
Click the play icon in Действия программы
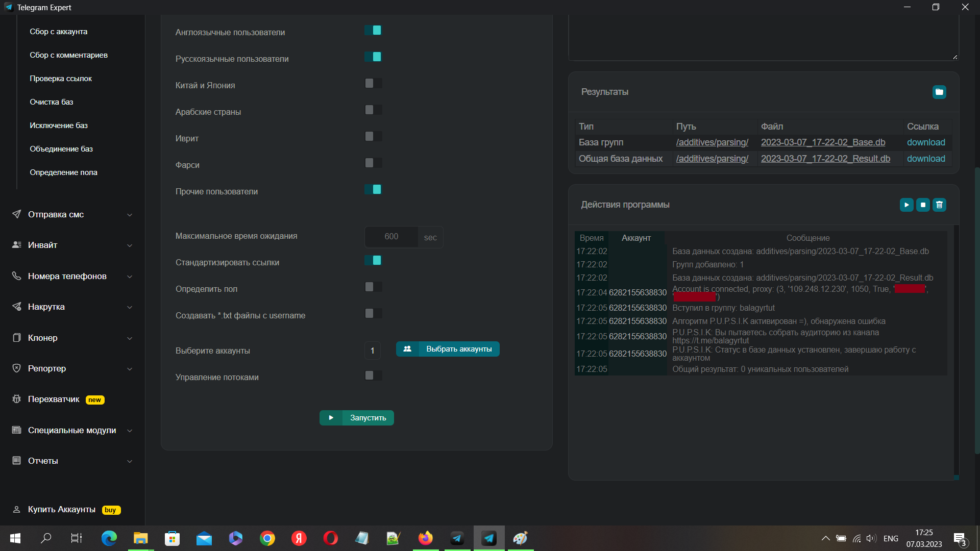pos(906,205)
